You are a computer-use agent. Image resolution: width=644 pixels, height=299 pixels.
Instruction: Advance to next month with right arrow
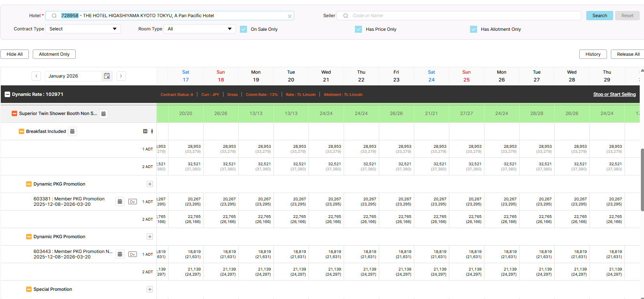(x=121, y=76)
